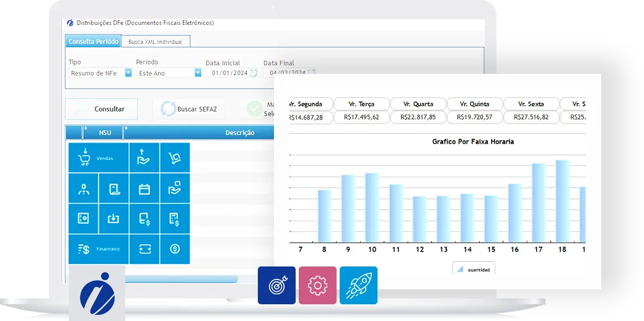Click the green checkmark select button
This screenshot has height=321, width=644.
(x=255, y=109)
